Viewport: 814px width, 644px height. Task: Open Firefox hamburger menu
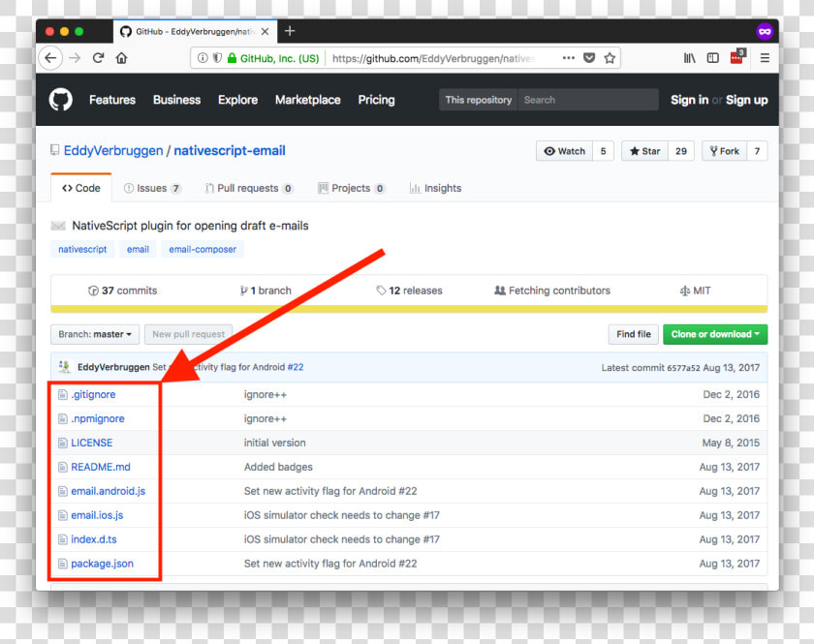pyautogui.click(x=765, y=58)
